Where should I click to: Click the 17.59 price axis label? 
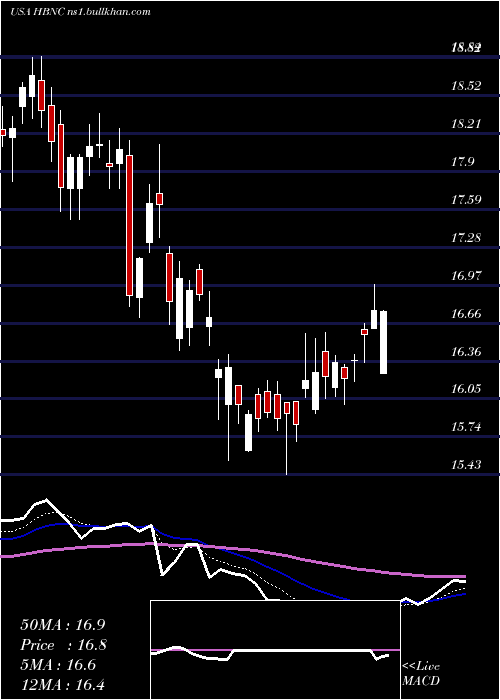(466, 200)
